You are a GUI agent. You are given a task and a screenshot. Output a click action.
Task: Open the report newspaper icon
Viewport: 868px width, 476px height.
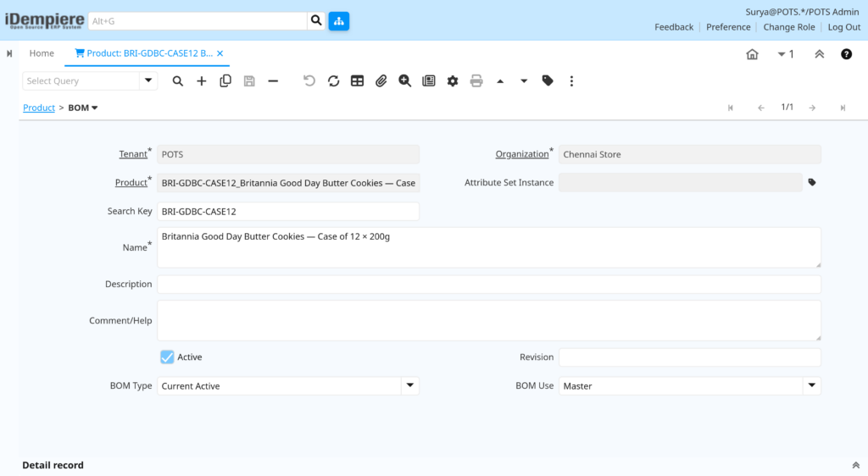click(429, 80)
